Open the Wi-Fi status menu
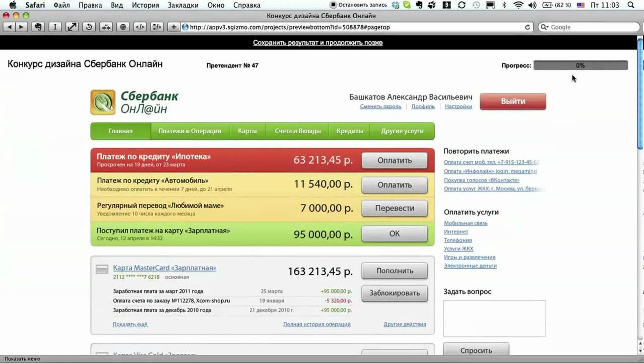The image size is (644, 363). [x=519, y=5]
